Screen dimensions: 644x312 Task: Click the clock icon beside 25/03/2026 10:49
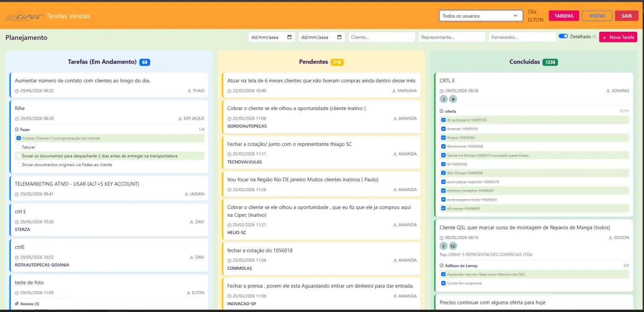click(x=230, y=91)
